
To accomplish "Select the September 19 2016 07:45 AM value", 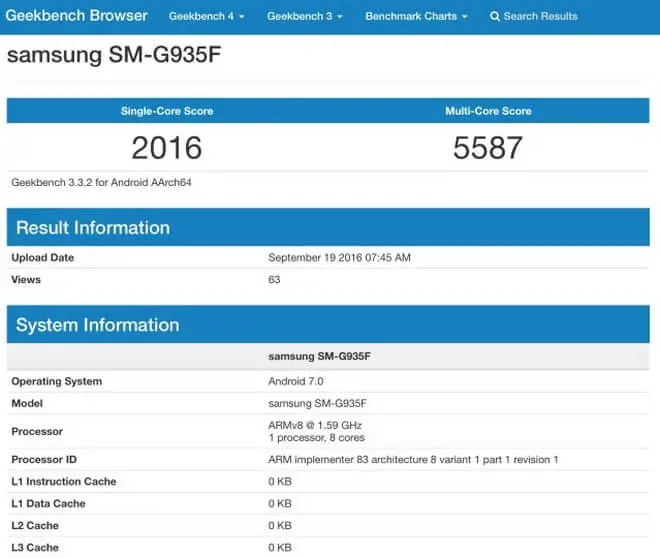I will pos(339,258).
